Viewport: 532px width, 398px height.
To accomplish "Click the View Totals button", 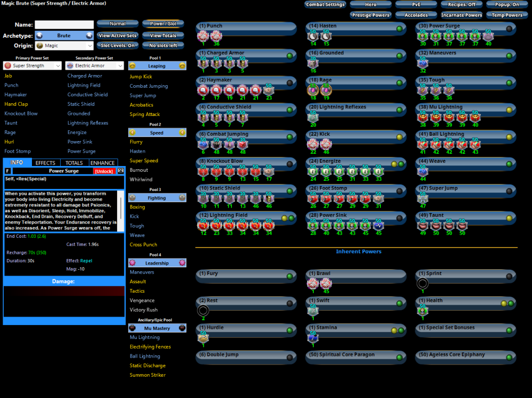I will pos(163,36).
